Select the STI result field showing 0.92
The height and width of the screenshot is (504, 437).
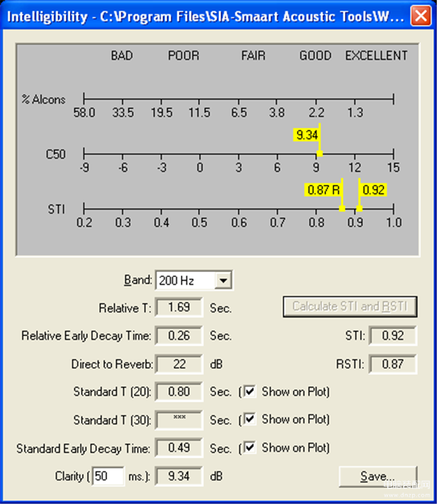tap(393, 336)
